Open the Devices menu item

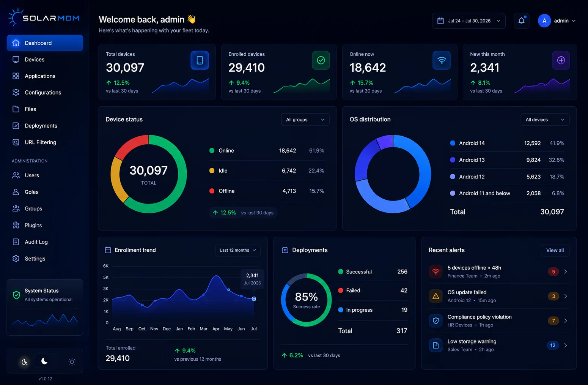(45, 60)
